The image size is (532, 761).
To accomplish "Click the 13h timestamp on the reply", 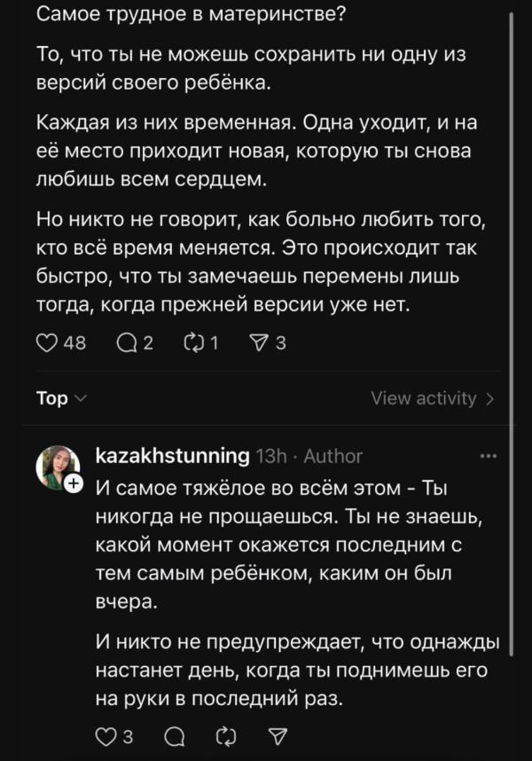I will pos(270,456).
